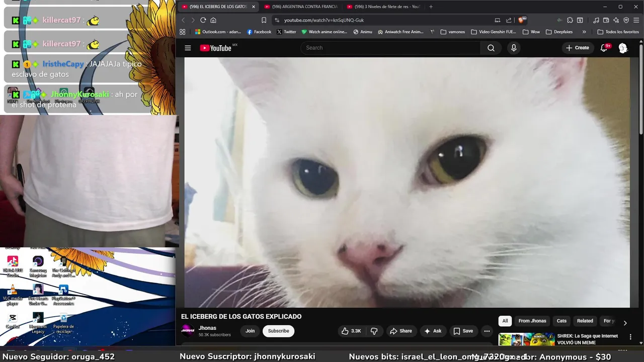Screen dimensions: 644x362
Task: Expand Video Genshin bookmarks folder
Action: tap(494, 32)
